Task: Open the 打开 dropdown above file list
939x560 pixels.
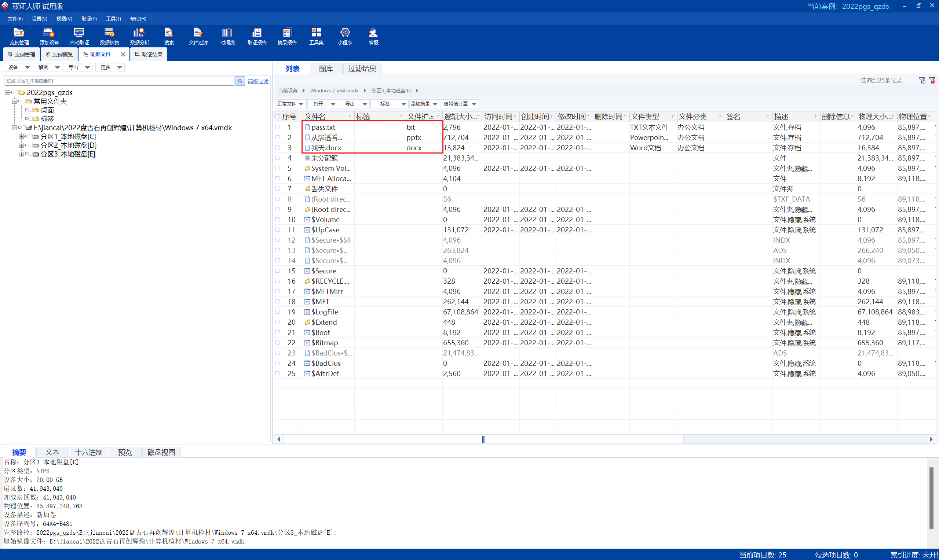Action: tap(322, 104)
